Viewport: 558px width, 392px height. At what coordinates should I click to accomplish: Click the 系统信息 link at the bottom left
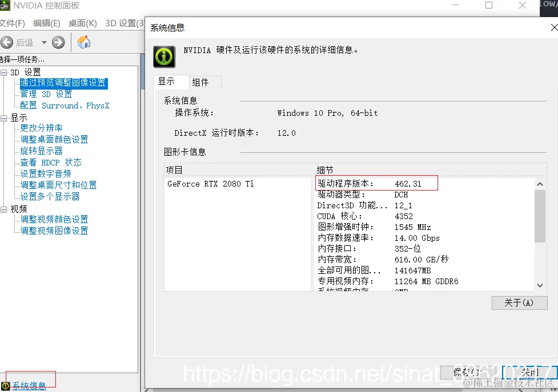(29, 386)
